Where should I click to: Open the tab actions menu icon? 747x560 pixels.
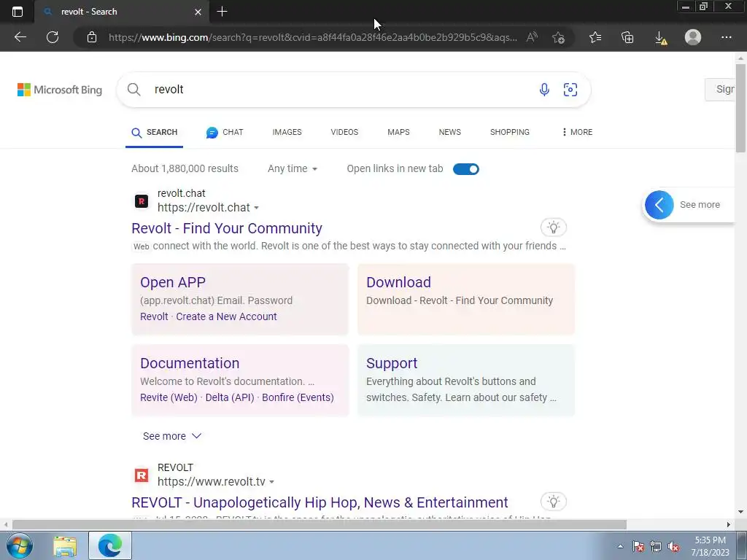(x=18, y=12)
